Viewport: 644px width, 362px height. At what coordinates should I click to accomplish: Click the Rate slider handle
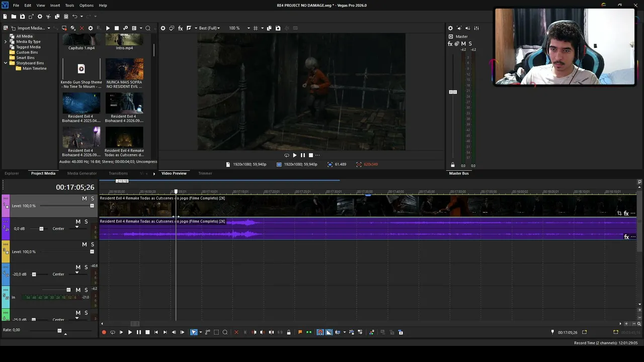[59, 330]
